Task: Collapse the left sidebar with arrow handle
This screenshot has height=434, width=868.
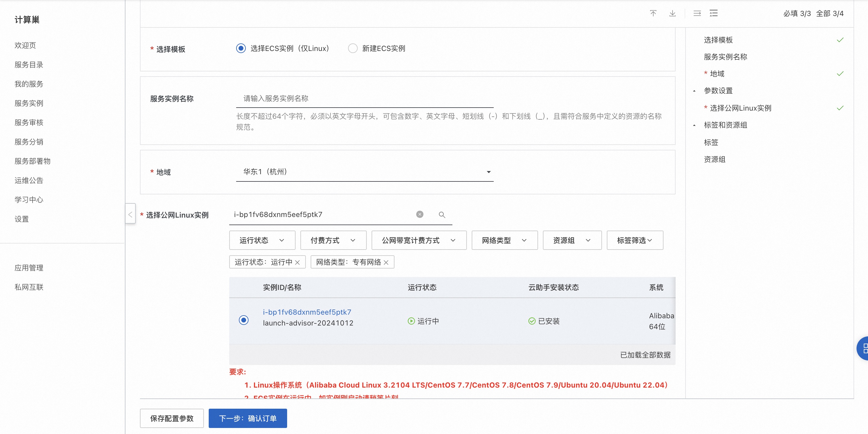Action: [x=130, y=215]
